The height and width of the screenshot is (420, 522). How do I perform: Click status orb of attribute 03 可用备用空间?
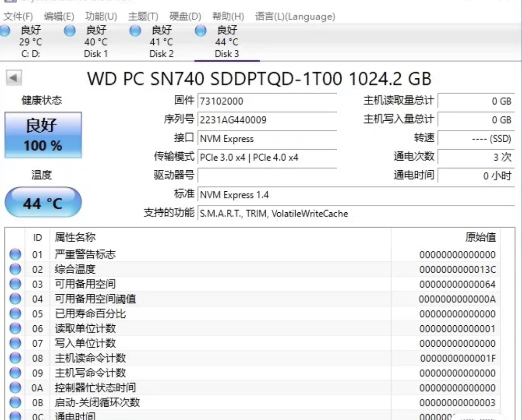click(15, 284)
